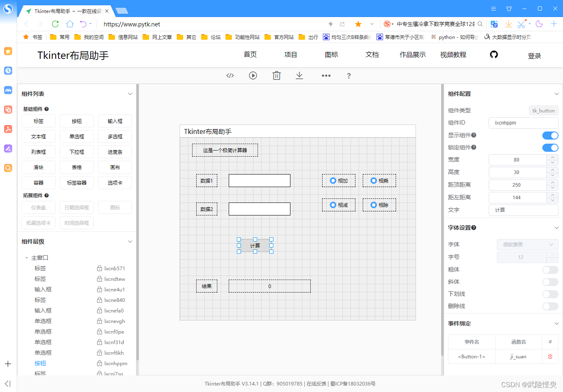Click the trash delete icon in toolbar
Viewport: 563px width, 392px height.
tap(277, 75)
